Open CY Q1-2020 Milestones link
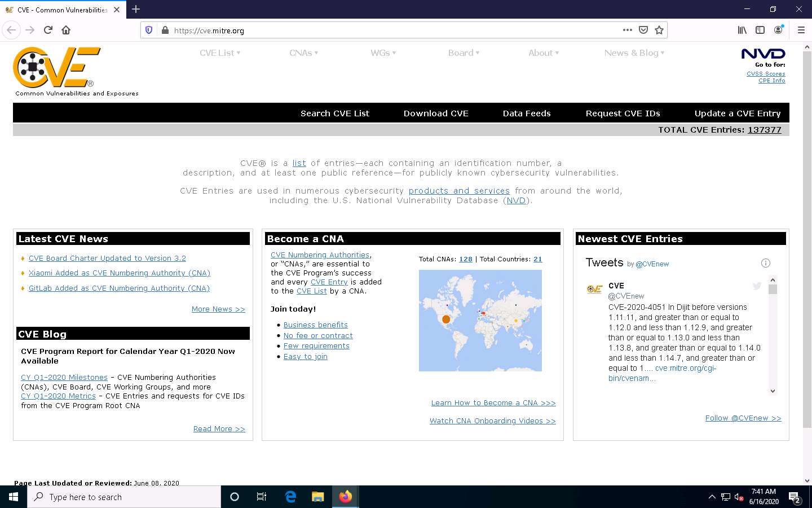Viewport: 812px width, 508px height. tap(64, 377)
